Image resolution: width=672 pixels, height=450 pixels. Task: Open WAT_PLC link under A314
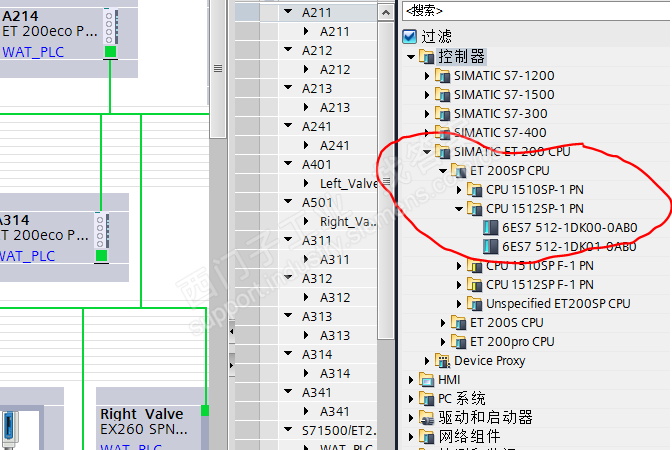pyautogui.click(x=27, y=256)
